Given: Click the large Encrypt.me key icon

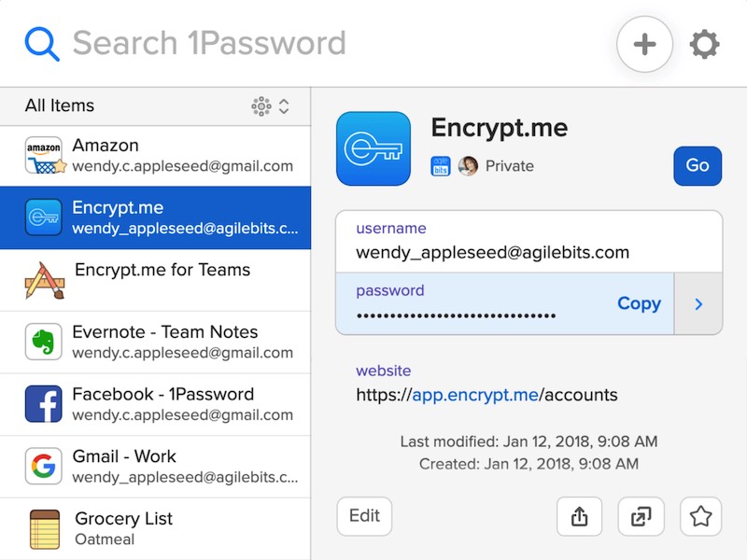Looking at the screenshot, I should [x=373, y=148].
